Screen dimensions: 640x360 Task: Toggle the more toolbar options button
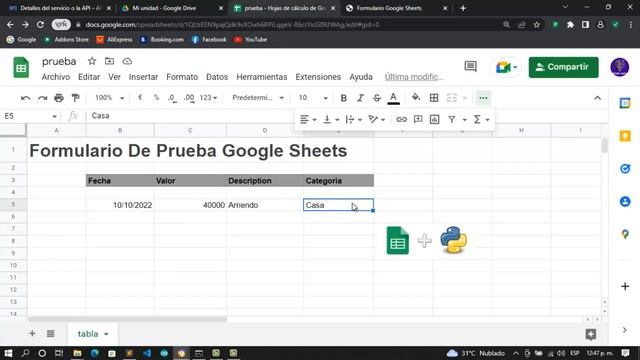tap(483, 98)
